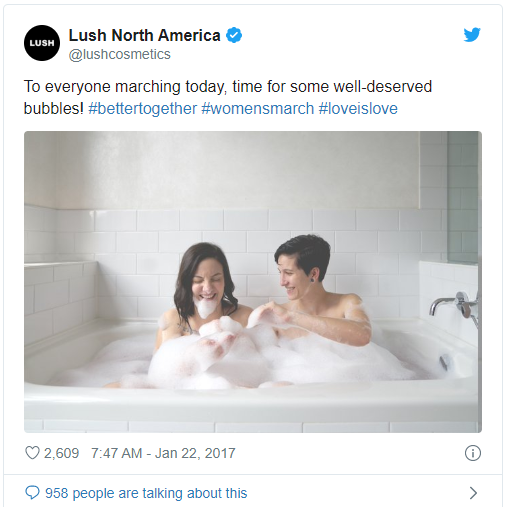This screenshot has width=506, height=507.
Task: Like the tweet with the heart icon
Action: [32, 453]
